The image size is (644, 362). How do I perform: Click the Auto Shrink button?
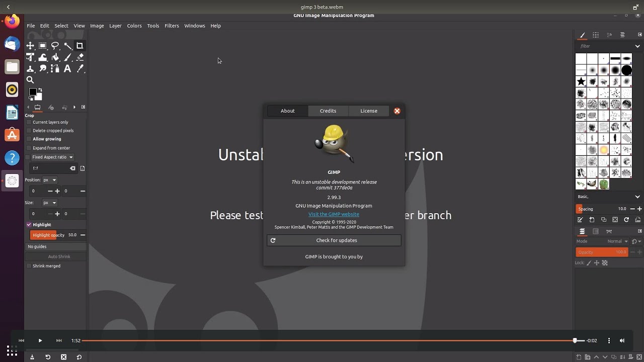coord(56,256)
